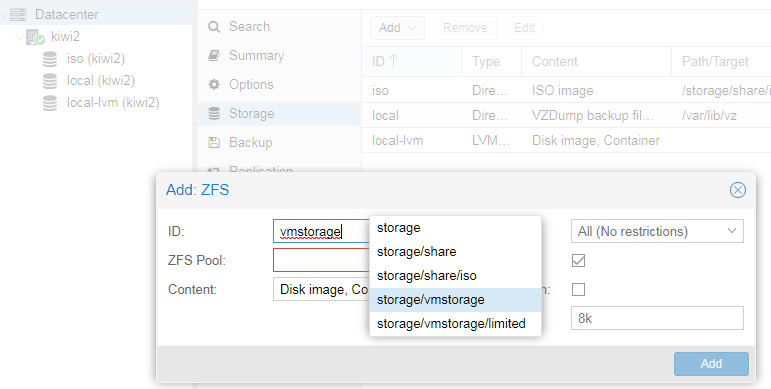
Task: Open the Summary menu item
Action: pyautogui.click(x=279, y=56)
